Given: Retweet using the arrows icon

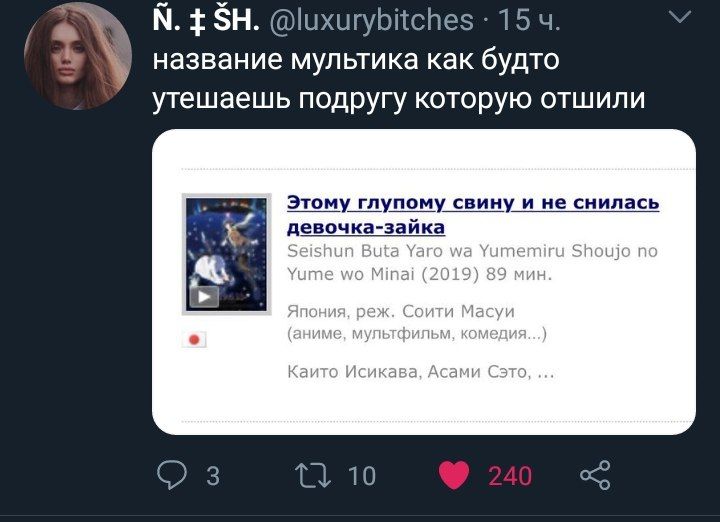Looking at the screenshot, I should coord(313,475).
